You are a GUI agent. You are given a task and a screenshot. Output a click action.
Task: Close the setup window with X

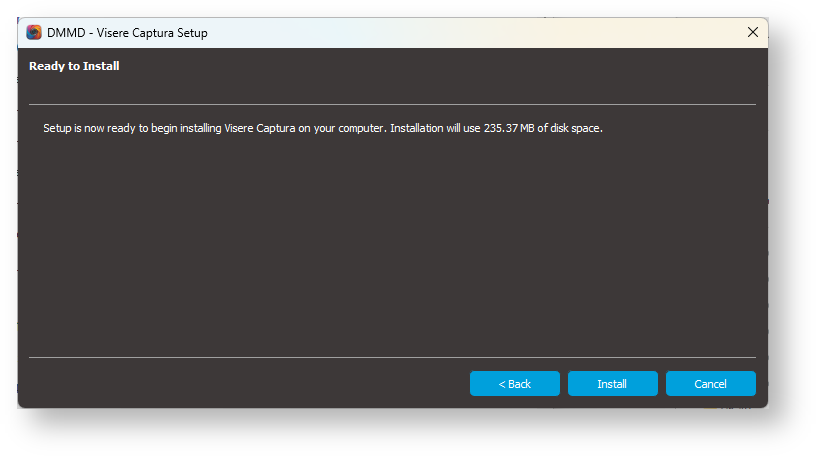(753, 33)
